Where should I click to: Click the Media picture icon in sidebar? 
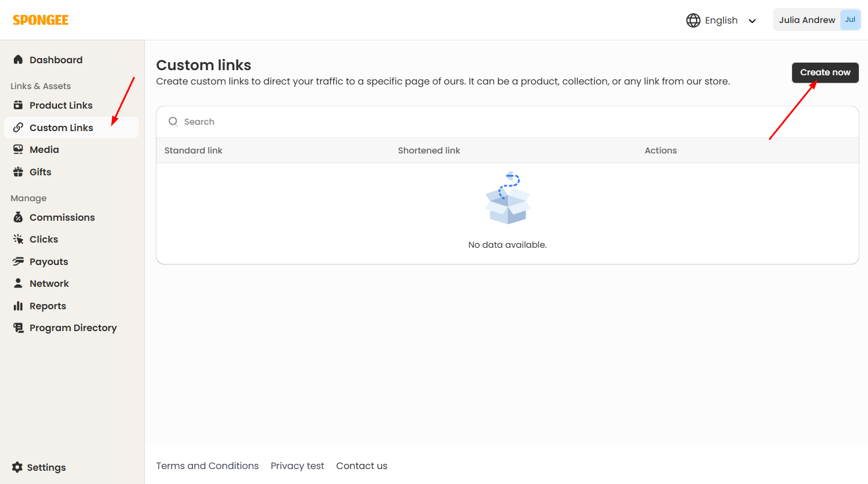[18, 149]
